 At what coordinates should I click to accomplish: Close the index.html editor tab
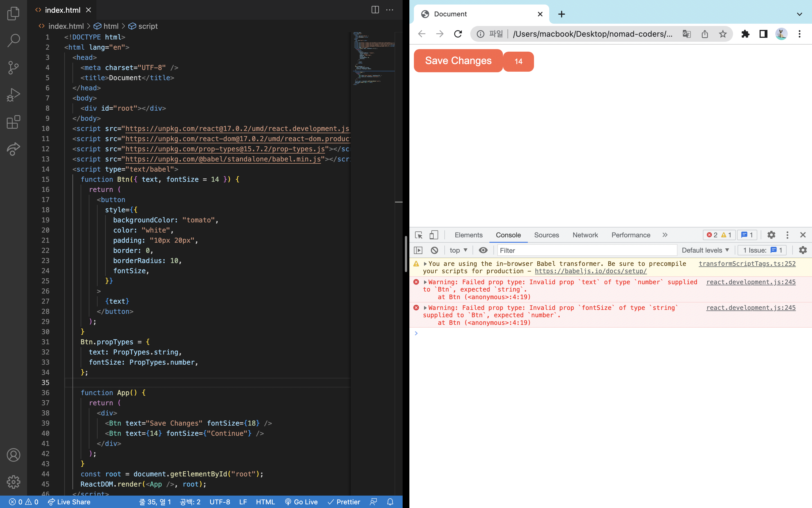pos(88,10)
